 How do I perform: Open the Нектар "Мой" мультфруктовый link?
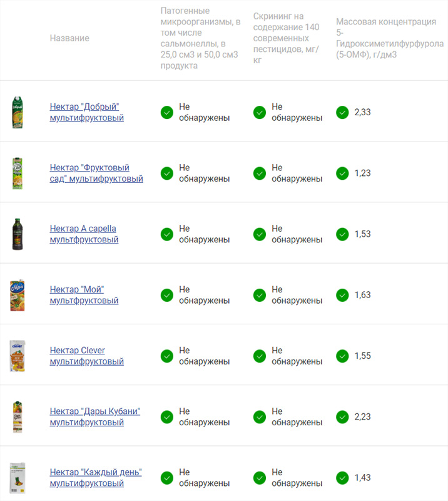coord(84,295)
